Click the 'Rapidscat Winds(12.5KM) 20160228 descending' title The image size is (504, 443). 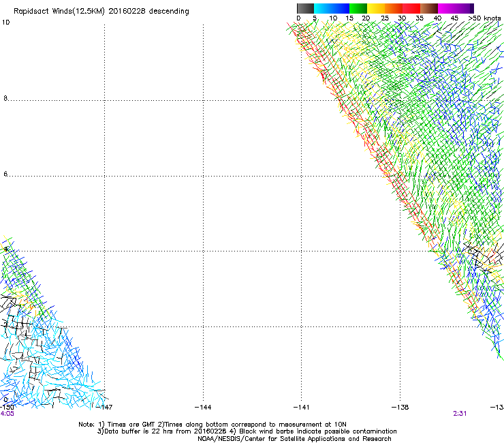coord(101,12)
